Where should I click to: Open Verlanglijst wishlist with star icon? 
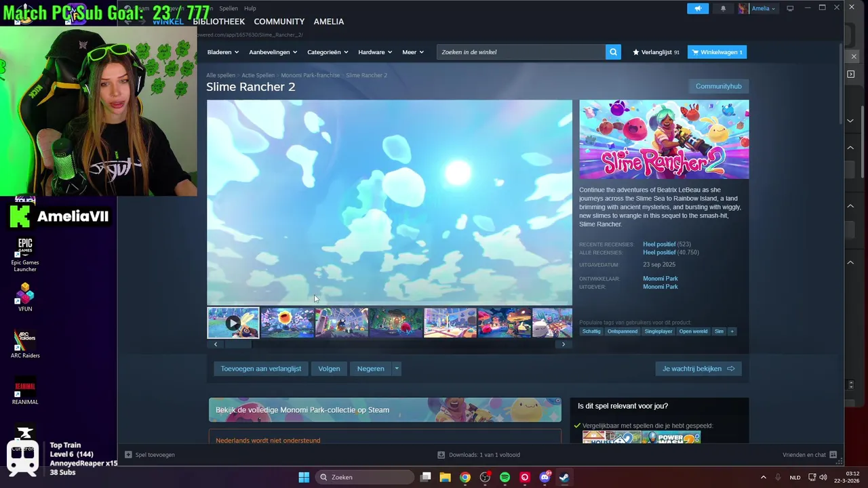click(x=656, y=52)
